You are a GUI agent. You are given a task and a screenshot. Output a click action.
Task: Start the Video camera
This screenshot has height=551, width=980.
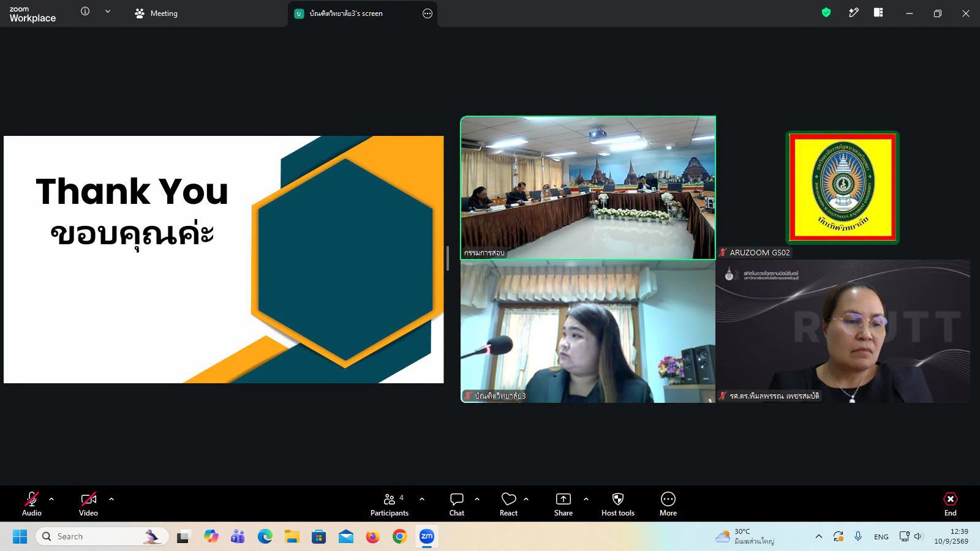pos(88,504)
